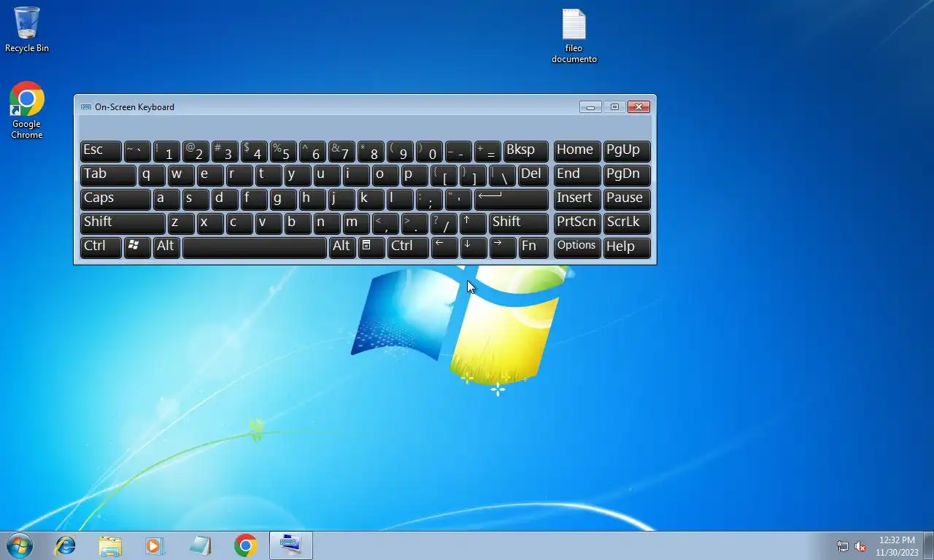The image size is (934, 560).
Task: Toggle the right Alt key
Action: coord(342,247)
